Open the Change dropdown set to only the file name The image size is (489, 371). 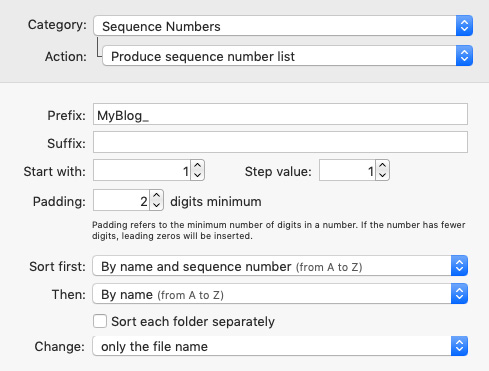(x=280, y=346)
